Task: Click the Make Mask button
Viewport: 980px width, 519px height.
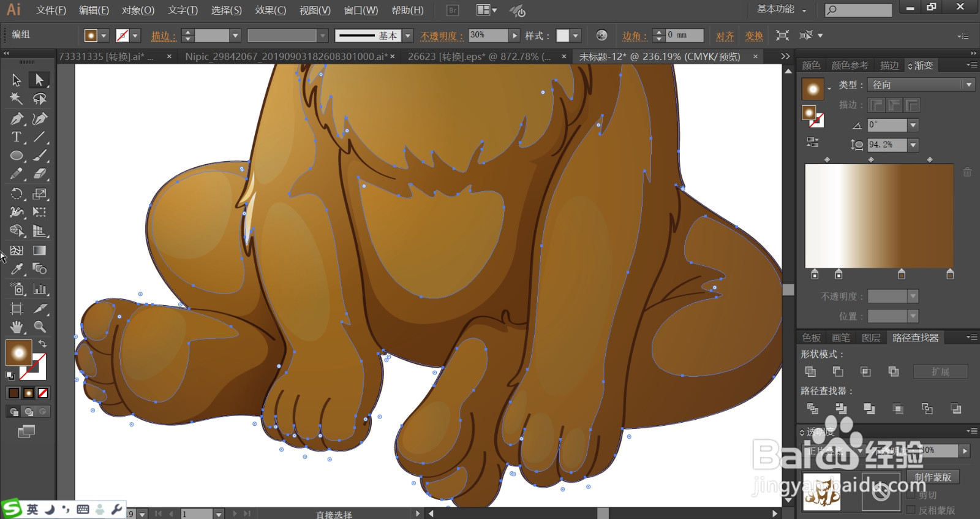Action: 933,477
